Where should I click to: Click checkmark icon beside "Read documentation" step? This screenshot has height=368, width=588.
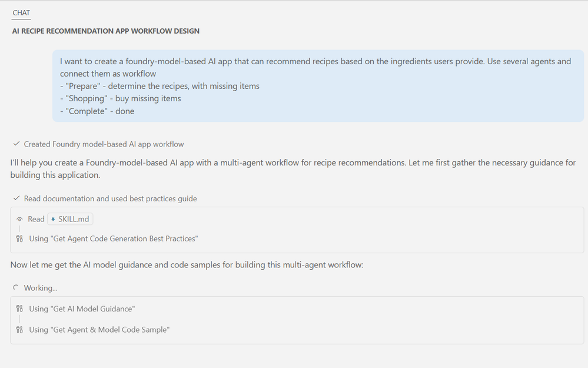pos(16,198)
